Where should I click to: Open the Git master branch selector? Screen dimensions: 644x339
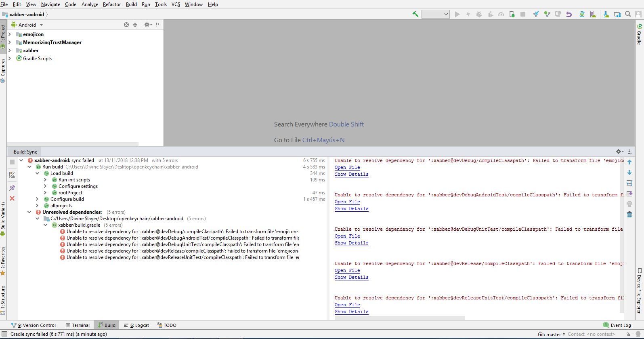pos(552,334)
